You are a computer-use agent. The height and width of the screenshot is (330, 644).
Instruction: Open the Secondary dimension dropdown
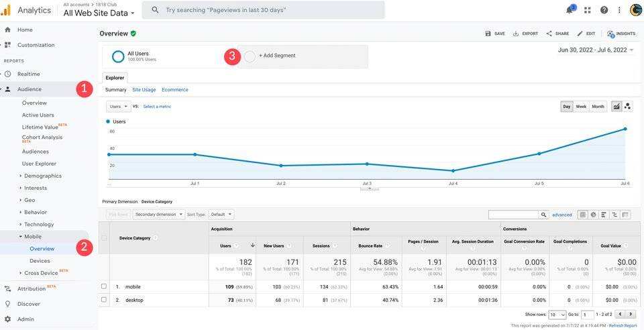click(x=158, y=215)
